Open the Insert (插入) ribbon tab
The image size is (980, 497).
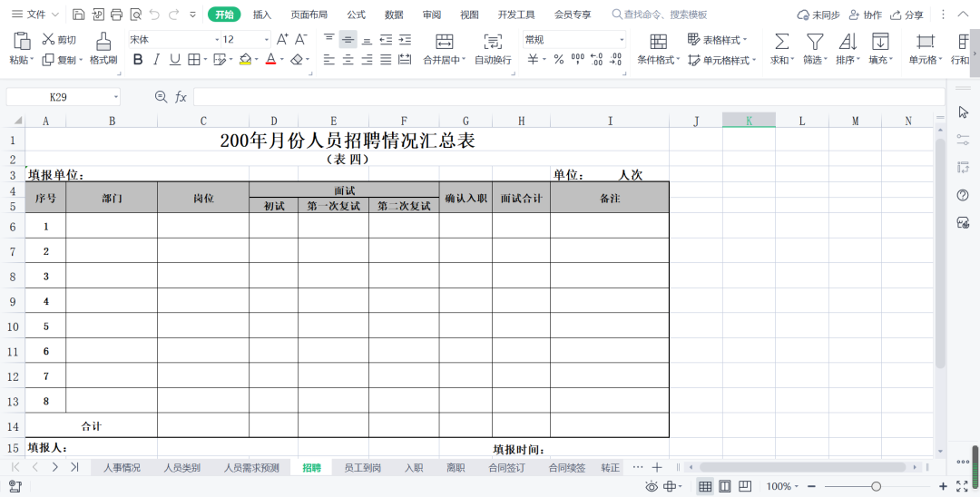click(262, 15)
